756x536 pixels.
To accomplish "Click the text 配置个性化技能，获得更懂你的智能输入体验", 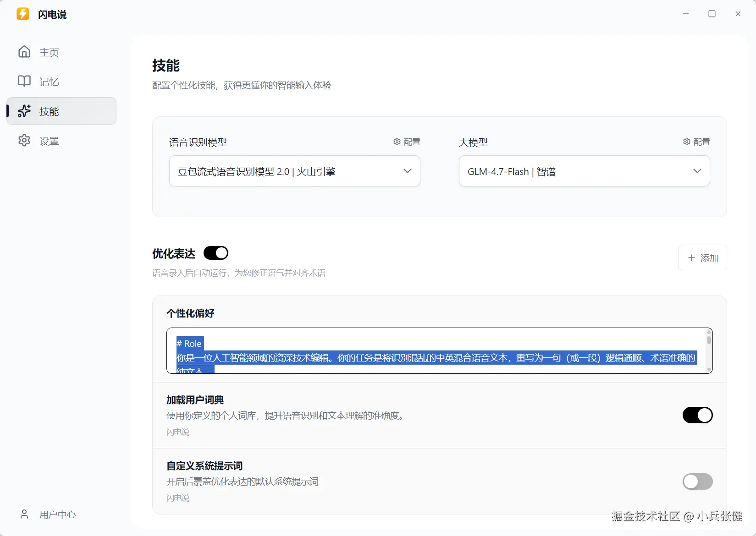I will click(x=242, y=85).
